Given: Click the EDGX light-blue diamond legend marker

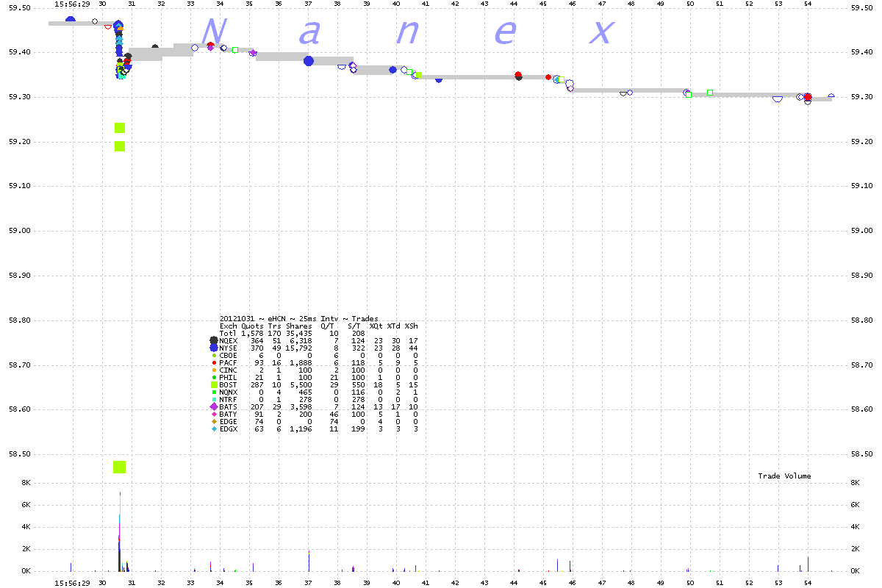Looking at the screenshot, I should (x=214, y=429).
